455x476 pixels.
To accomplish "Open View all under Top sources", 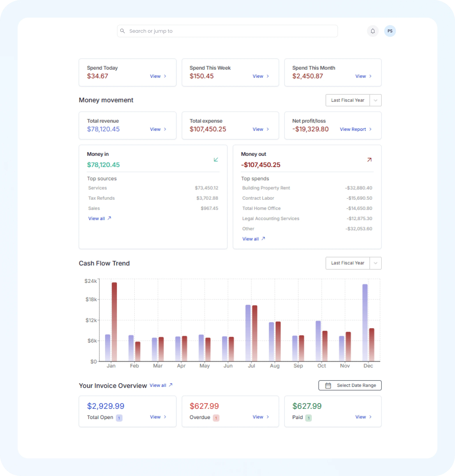I will click(99, 218).
